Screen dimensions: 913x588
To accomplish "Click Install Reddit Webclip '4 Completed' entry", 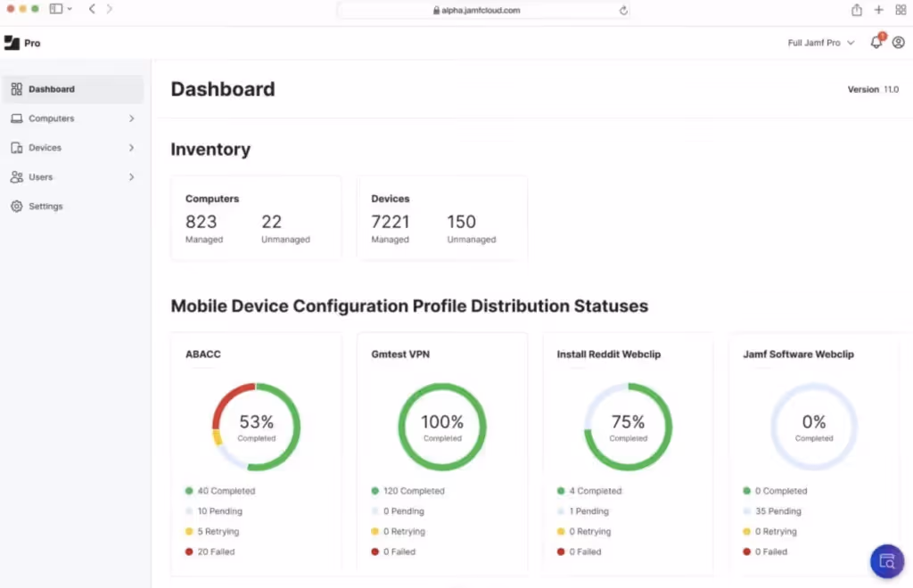I will pos(589,491).
